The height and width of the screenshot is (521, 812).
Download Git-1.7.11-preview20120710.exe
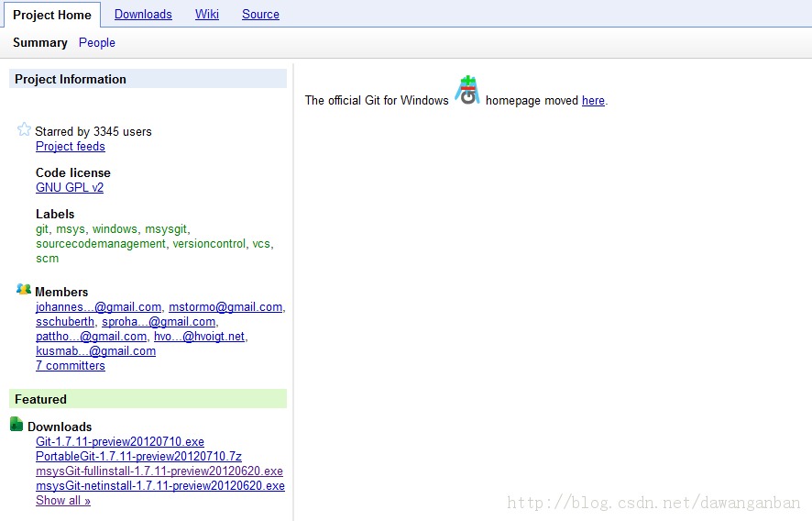(x=120, y=442)
